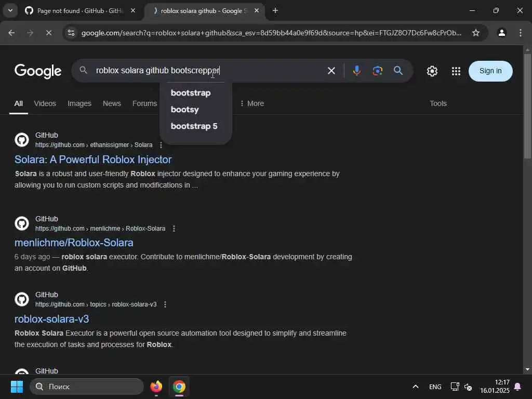Open the menlichme/Roblox-Solara result
Viewport: 532px width, 399px height.
point(74,243)
